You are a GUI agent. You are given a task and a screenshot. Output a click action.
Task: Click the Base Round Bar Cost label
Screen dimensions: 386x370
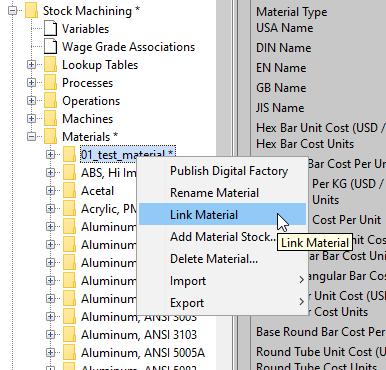(x=321, y=332)
